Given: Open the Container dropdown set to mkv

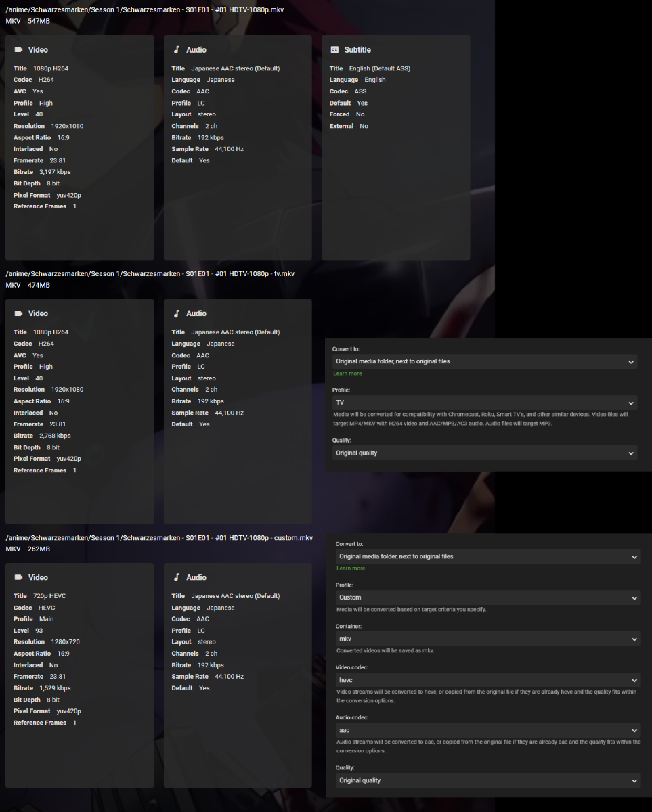Looking at the screenshot, I should 487,638.
